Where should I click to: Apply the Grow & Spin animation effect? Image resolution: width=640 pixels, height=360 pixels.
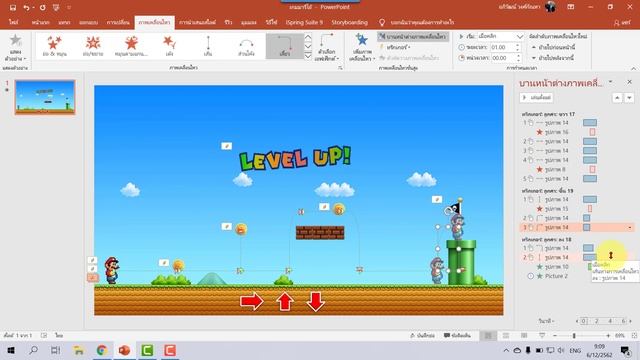pyautogui.click(x=55, y=46)
